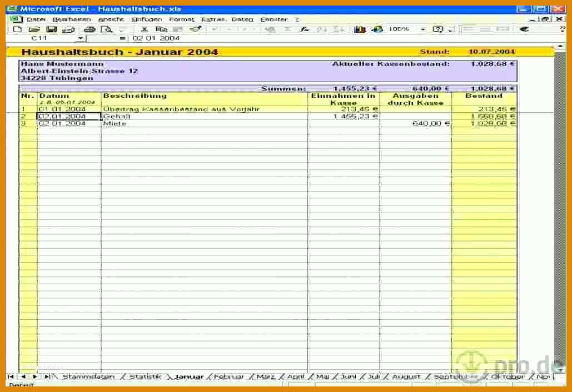
Task: Select the 640,00 € Ausgaben cell in Miete row
Action: (415, 123)
